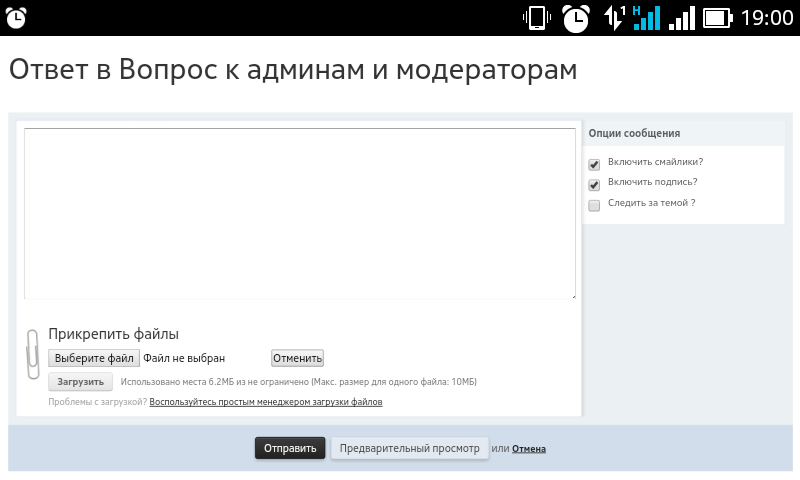Tap the alarm clock icon beside vibrate icon
The height and width of the screenshot is (480, 800).
pos(575,18)
